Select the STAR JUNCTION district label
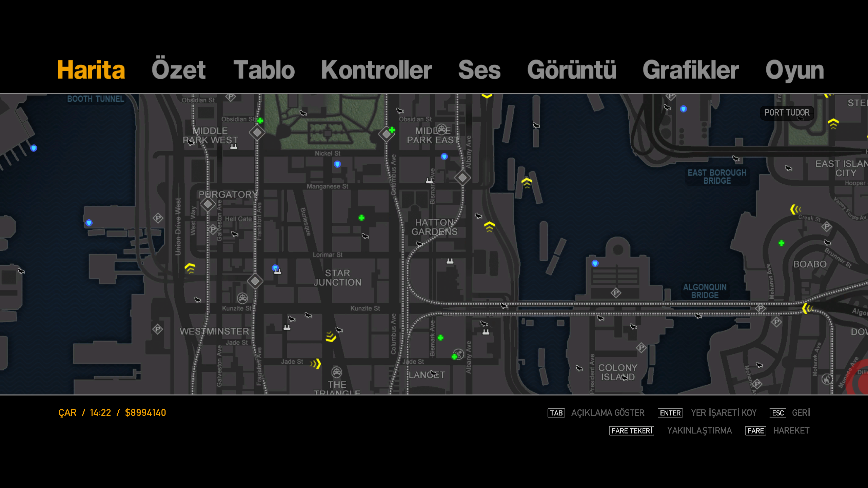This screenshot has height=488, width=868. tap(337, 278)
